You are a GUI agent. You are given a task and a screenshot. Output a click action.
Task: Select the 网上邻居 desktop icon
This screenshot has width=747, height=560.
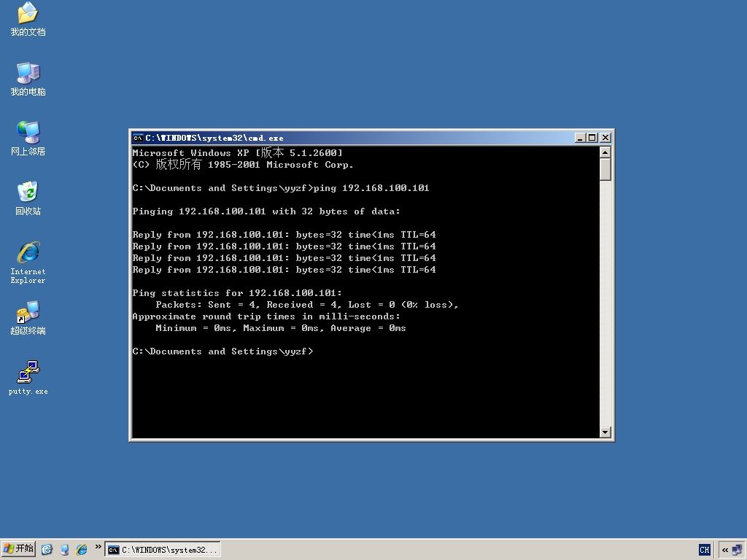28,139
